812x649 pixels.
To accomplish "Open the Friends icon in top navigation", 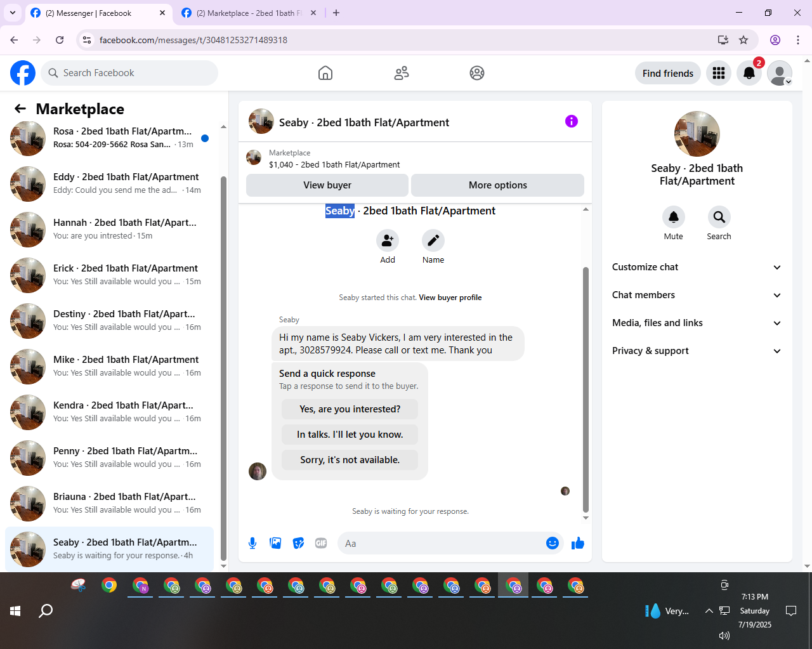I will pos(402,73).
